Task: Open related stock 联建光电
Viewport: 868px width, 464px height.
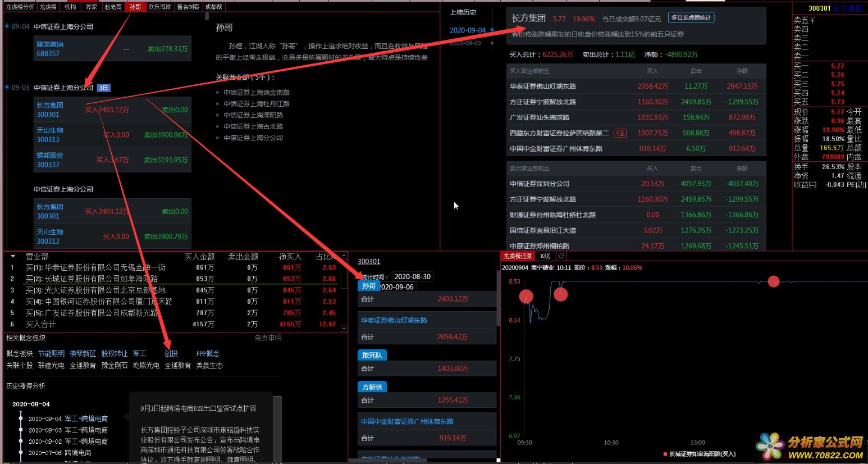Action: [x=51, y=365]
